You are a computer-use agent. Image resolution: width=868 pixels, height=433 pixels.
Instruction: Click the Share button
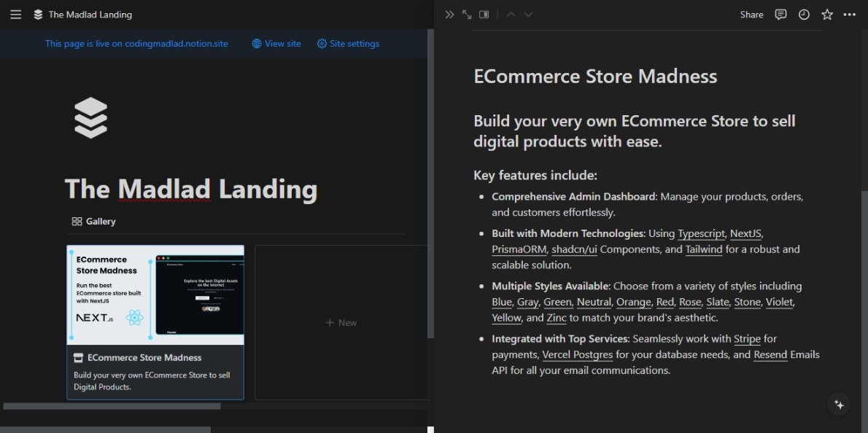752,15
